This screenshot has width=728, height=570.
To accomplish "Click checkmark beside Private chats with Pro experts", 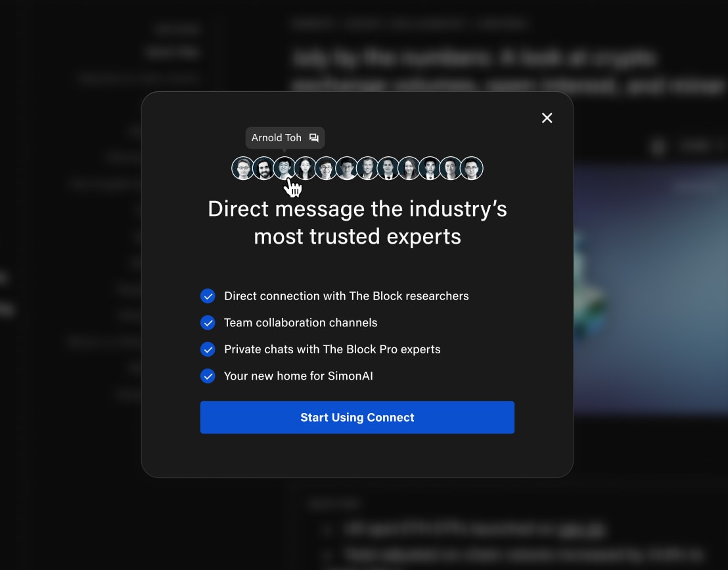I will click(208, 349).
